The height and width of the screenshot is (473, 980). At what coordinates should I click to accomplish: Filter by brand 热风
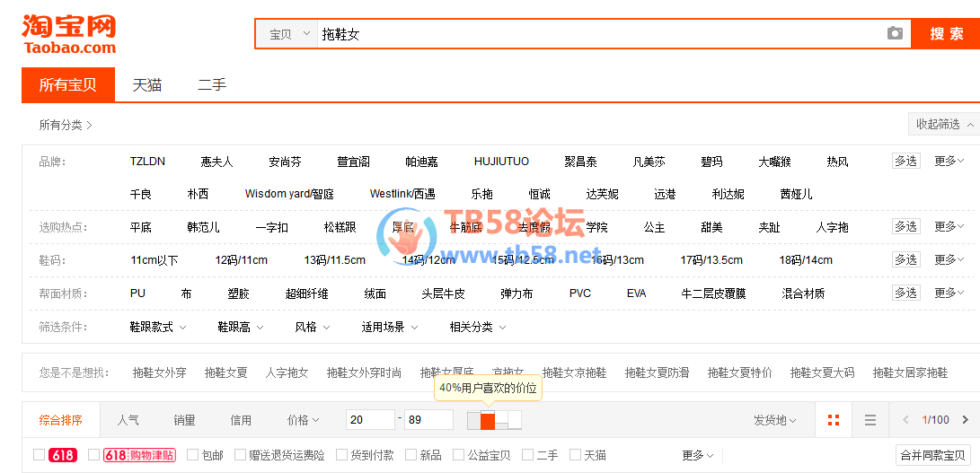(837, 162)
